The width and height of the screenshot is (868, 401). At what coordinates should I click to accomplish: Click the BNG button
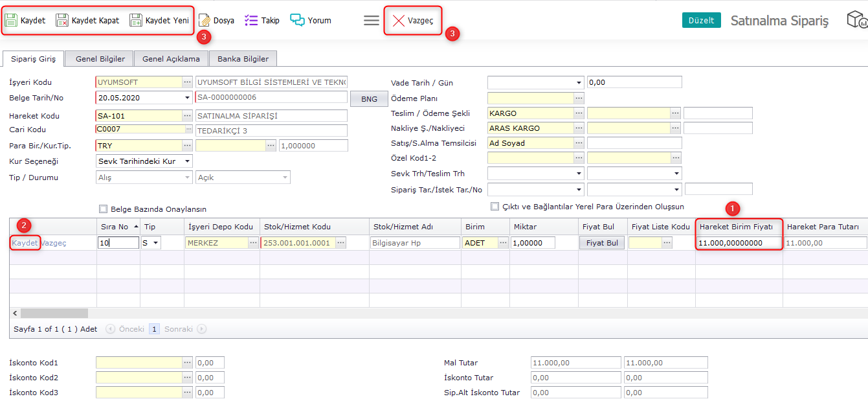pyautogui.click(x=369, y=98)
